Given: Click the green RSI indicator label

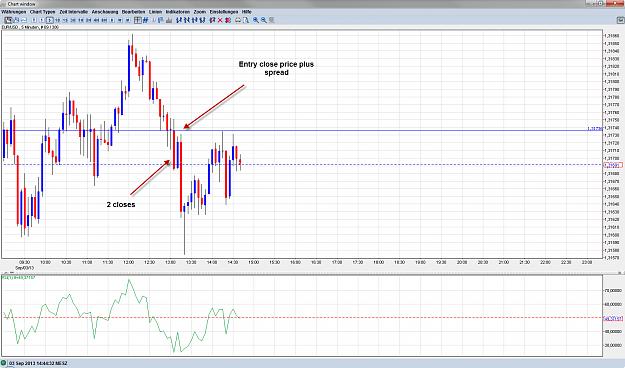Looking at the screenshot, I should point(19,277).
